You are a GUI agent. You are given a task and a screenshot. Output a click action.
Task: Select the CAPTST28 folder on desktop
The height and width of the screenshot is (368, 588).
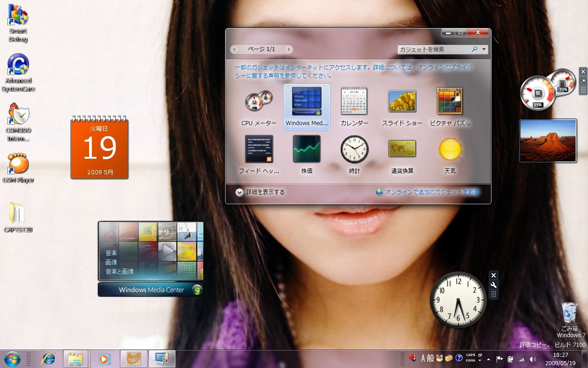tap(18, 218)
